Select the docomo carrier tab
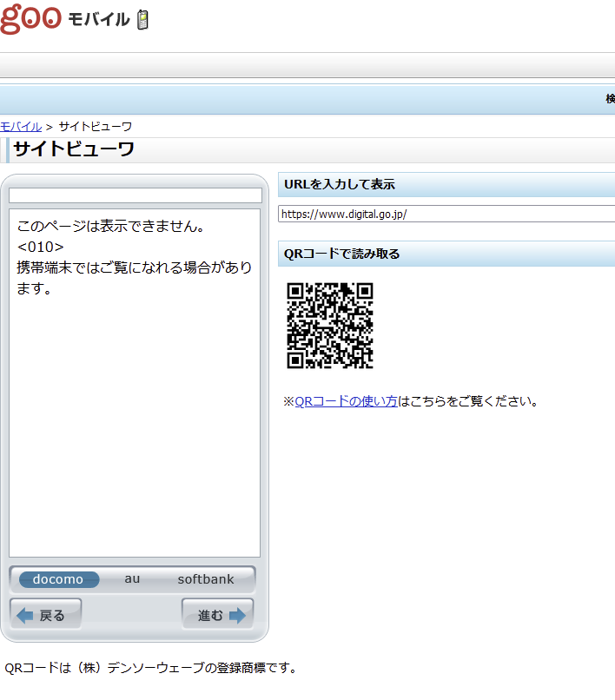The width and height of the screenshot is (615, 700). click(58, 579)
